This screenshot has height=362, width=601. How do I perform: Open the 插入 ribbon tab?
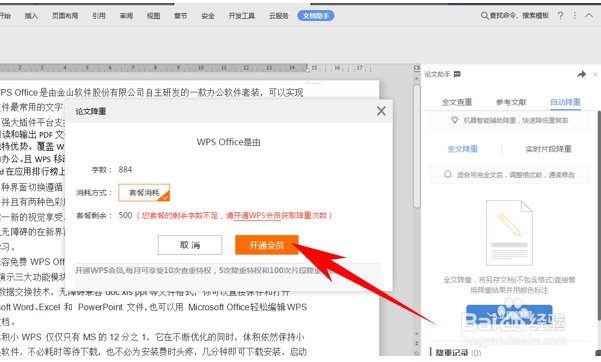pos(31,16)
